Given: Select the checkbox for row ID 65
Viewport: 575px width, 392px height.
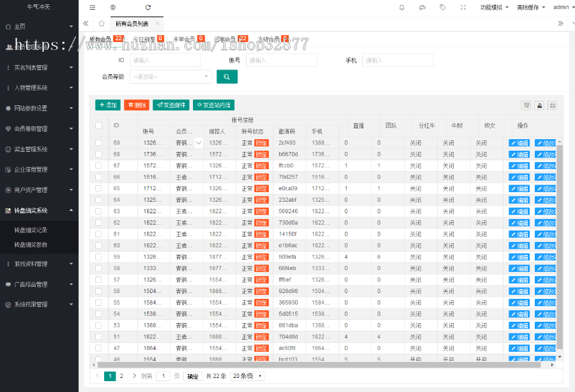Looking at the screenshot, I should click(x=98, y=189).
